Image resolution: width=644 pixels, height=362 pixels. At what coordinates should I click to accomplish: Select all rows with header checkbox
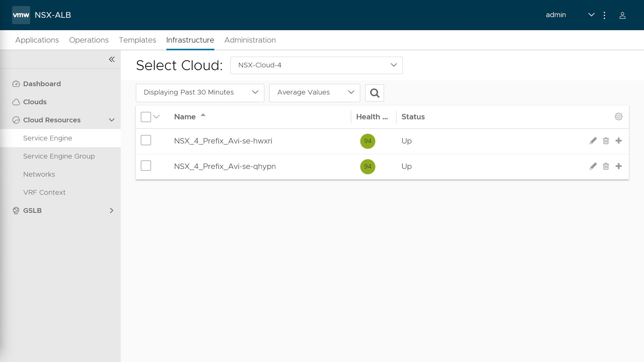click(x=146, y=117)
